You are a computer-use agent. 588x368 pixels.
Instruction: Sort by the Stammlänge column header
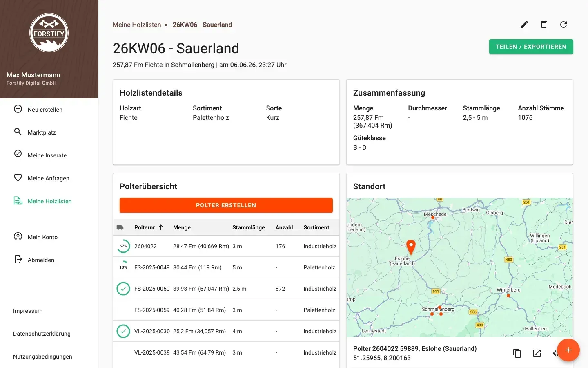[249, 227]
